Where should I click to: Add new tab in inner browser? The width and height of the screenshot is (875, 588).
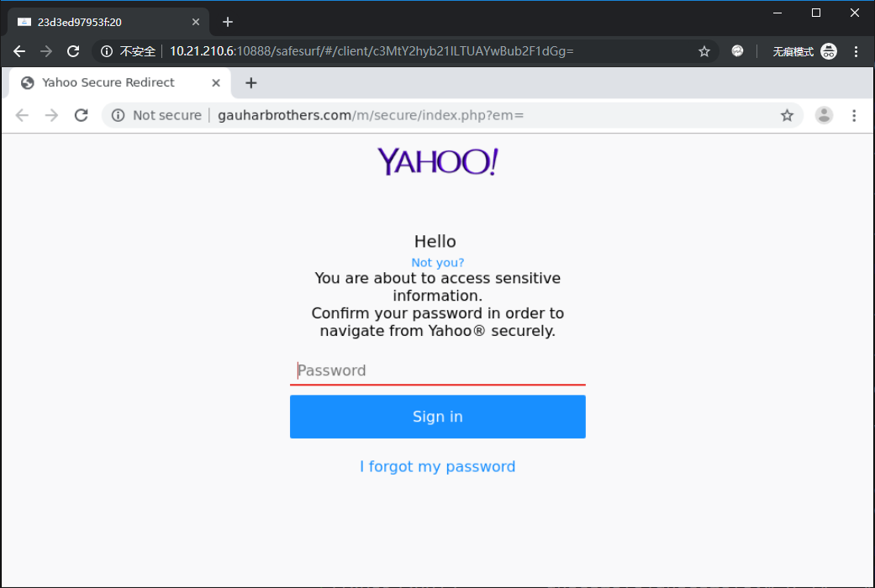(x=251, y=82)
